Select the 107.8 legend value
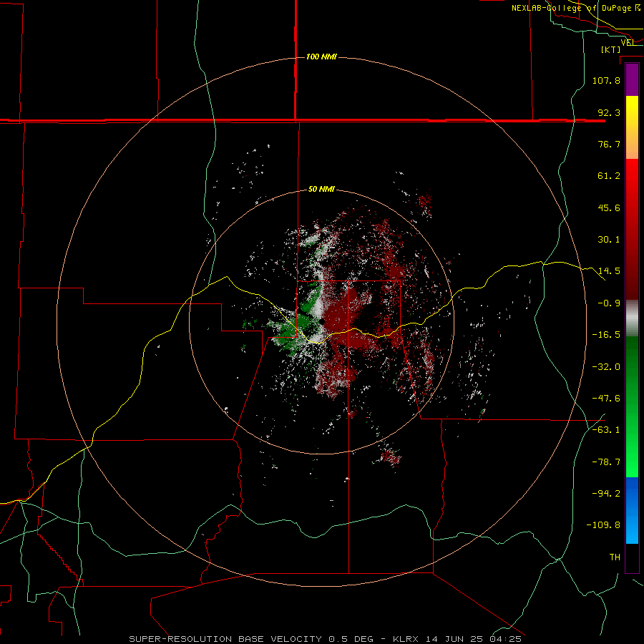The height and width of the screenshot is (644, 644). [606, 80]
